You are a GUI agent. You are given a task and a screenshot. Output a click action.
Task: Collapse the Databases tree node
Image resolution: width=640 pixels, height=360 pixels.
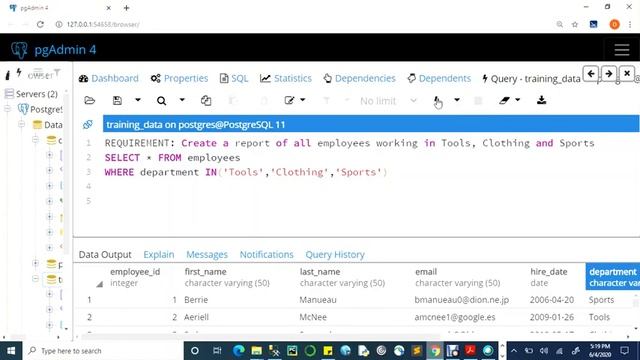(22, 124)
